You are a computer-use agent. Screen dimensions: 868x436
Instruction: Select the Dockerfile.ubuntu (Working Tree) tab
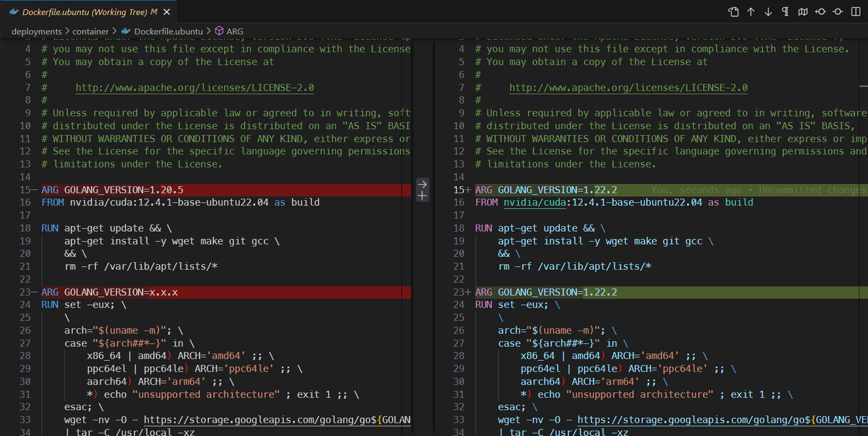click(89, 12)
